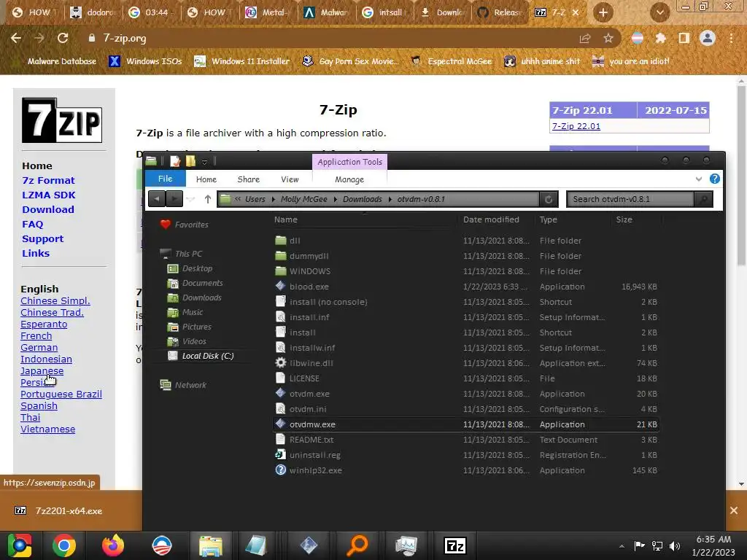Open the Chrome extensions puzzle icon
Viewport: 747px width, 560px height.
[x=660, y=38]
